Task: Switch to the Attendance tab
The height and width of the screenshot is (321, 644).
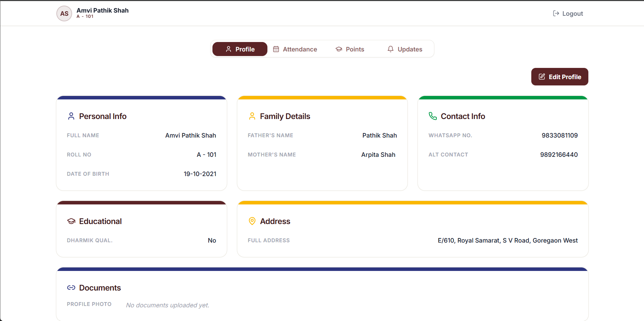Action: (x=295, y=49)
